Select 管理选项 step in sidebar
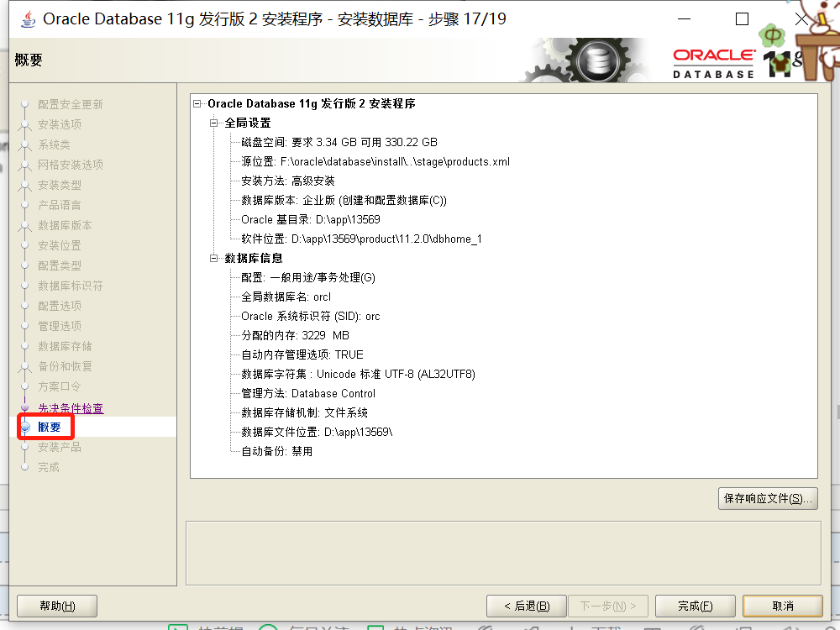The width and height of the screenshot is (840, 630). click(60, 326)
